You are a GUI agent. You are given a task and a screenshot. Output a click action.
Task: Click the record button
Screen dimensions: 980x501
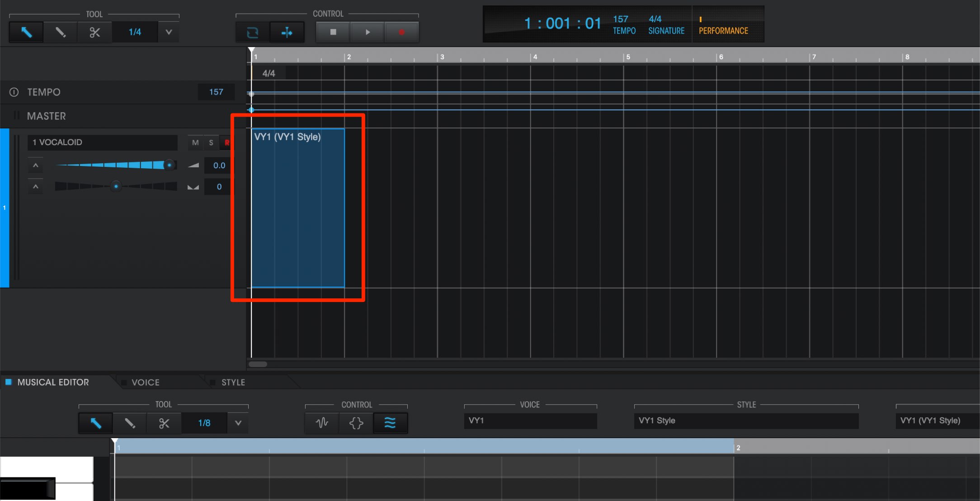(401, 32)
